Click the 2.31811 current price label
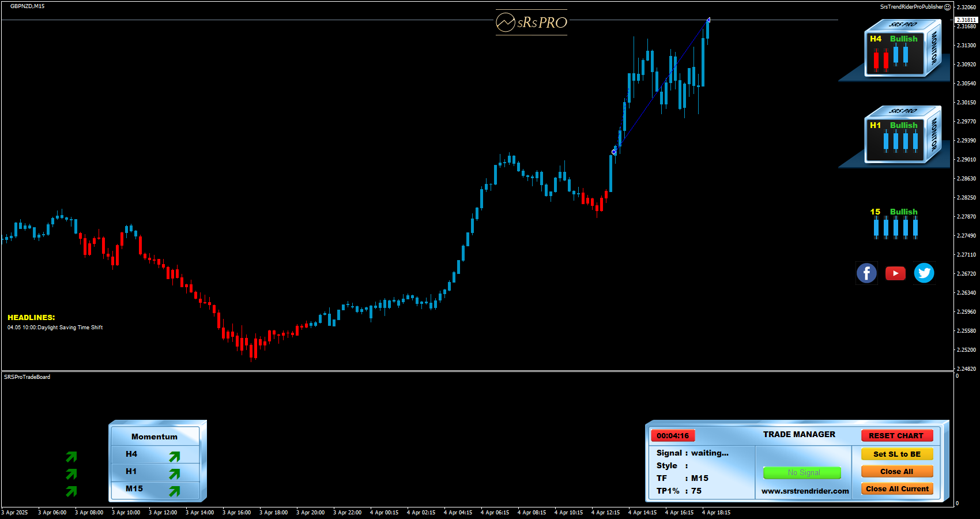The height and width of the screenshot is (519, 980). [967, 20]
